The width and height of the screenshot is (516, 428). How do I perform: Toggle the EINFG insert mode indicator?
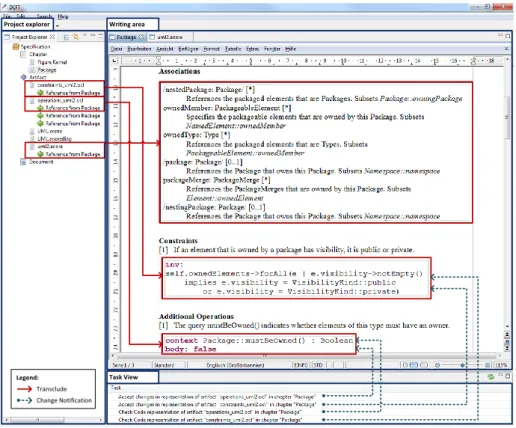point(301,365)
